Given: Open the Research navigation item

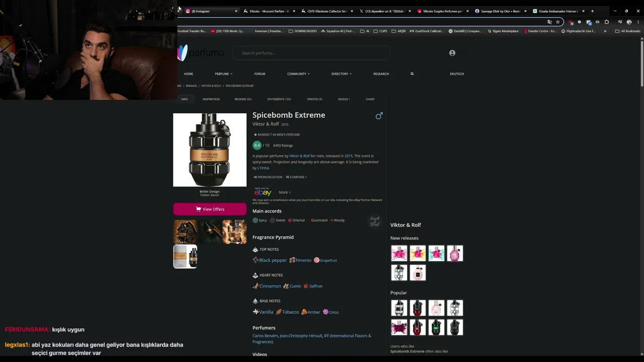Looking at the screenshot, I should [x=381, y=74].
